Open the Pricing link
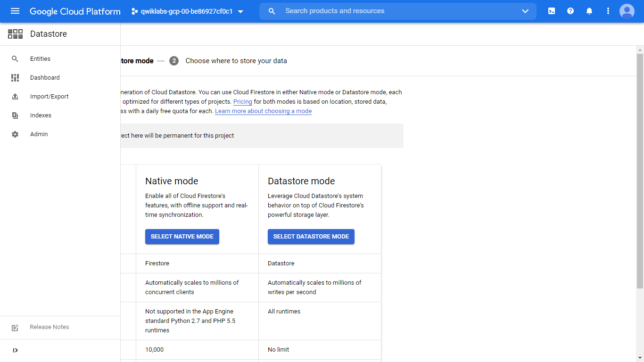 tap(243, 102)
